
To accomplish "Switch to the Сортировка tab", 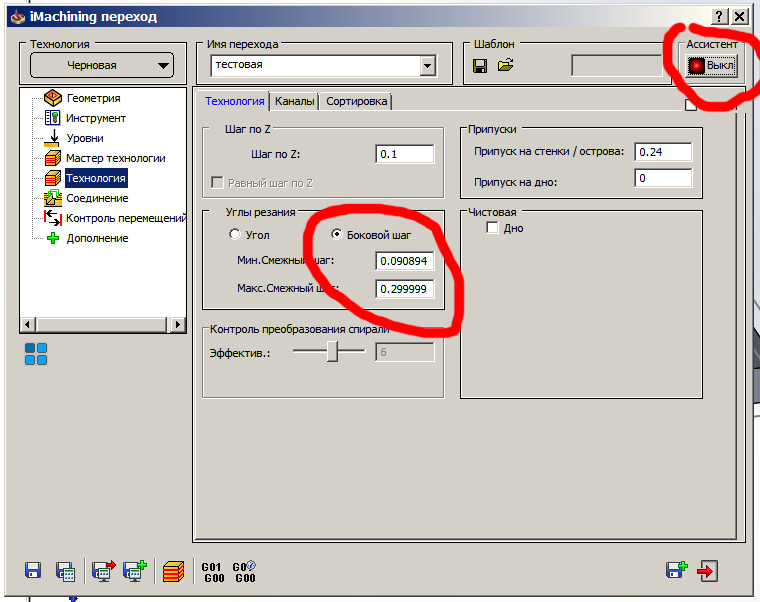I will (356, 101).
